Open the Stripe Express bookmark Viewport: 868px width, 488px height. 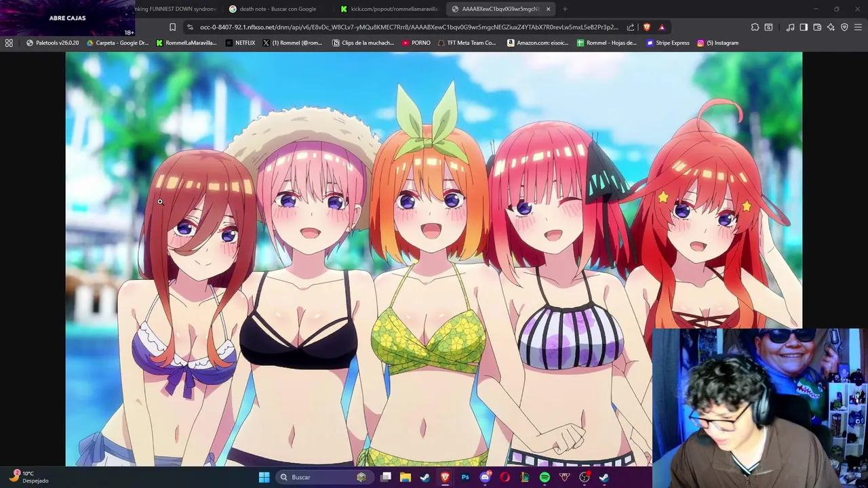667,43
